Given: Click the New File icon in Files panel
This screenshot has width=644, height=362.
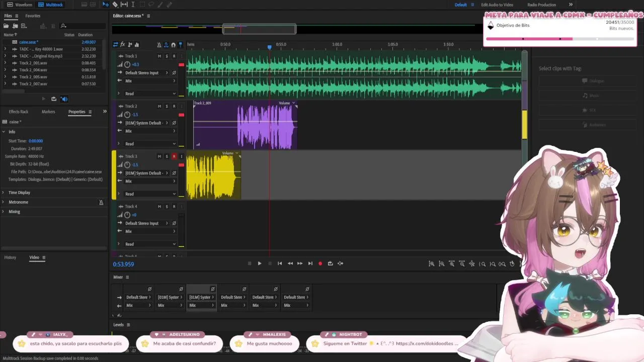Looking at the screenshot, I should pos(24,26).
